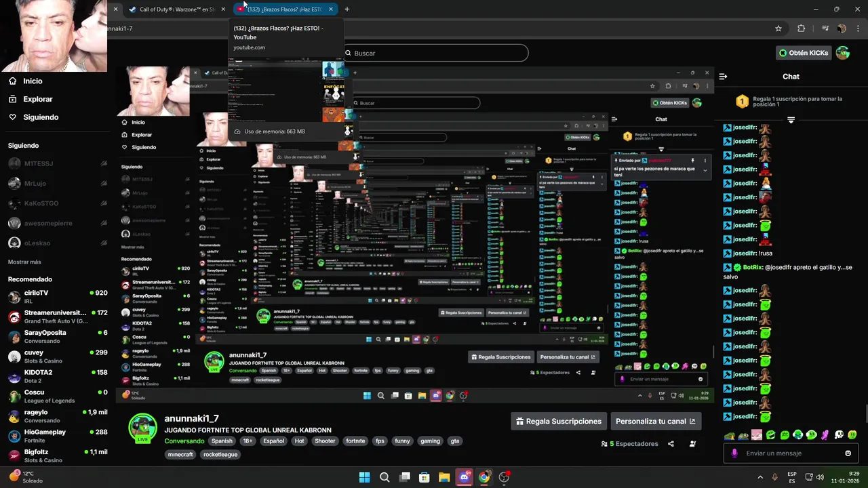Click the taskbar volume icon
The image size is (868, 488).
(x=820, y=477)
